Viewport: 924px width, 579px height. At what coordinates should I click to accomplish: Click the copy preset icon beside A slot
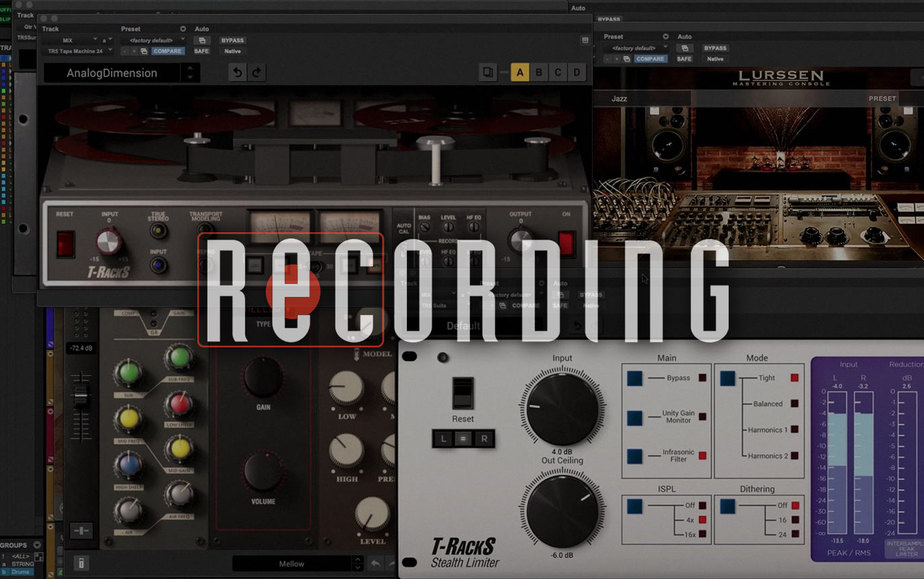pyautogui.click(x=489, y=73)
